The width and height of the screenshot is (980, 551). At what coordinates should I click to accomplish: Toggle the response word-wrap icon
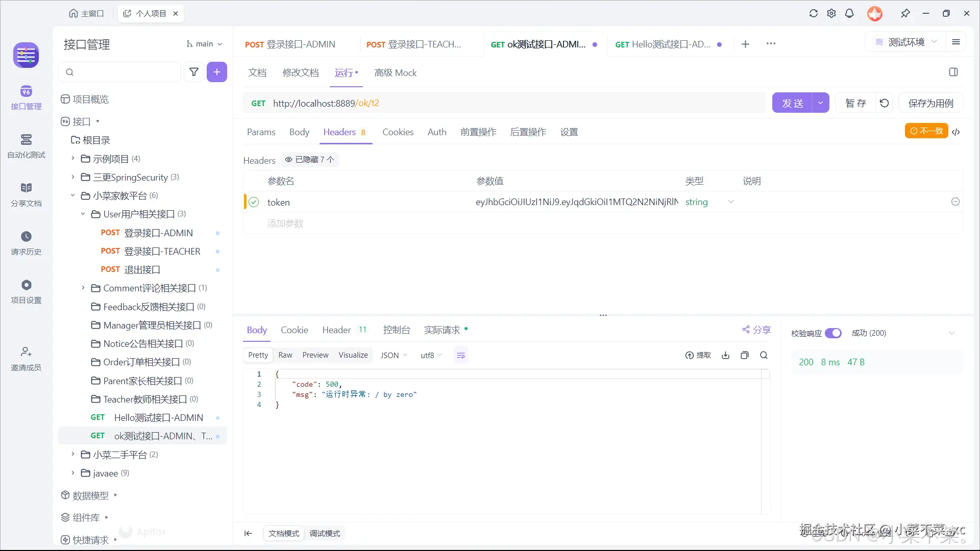tap(460, 355)
